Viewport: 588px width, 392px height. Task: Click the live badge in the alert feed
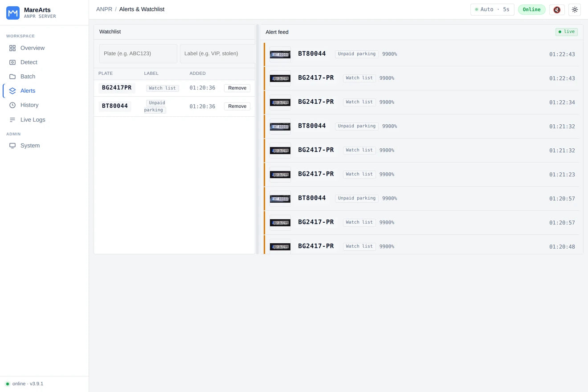point(567,32)
